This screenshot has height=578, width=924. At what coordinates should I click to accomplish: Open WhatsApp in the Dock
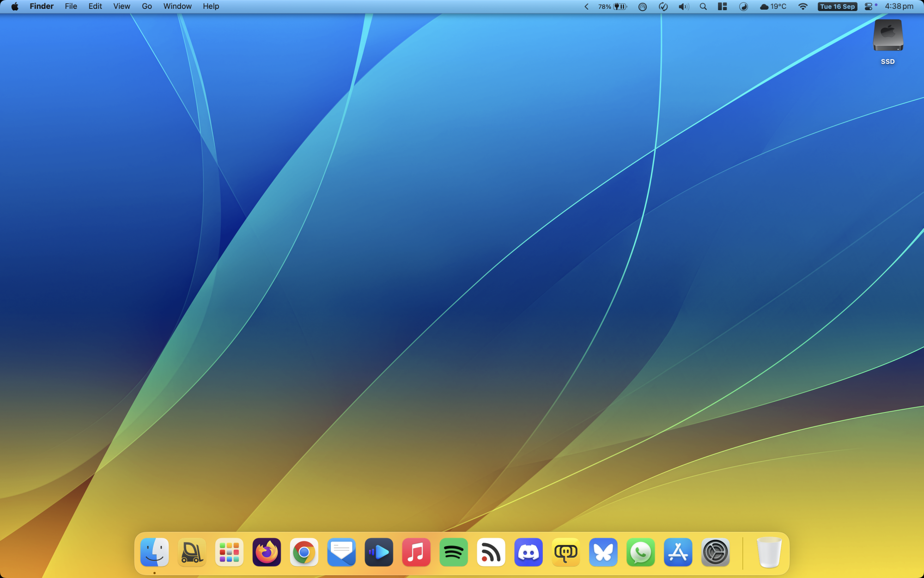[640, 552]
